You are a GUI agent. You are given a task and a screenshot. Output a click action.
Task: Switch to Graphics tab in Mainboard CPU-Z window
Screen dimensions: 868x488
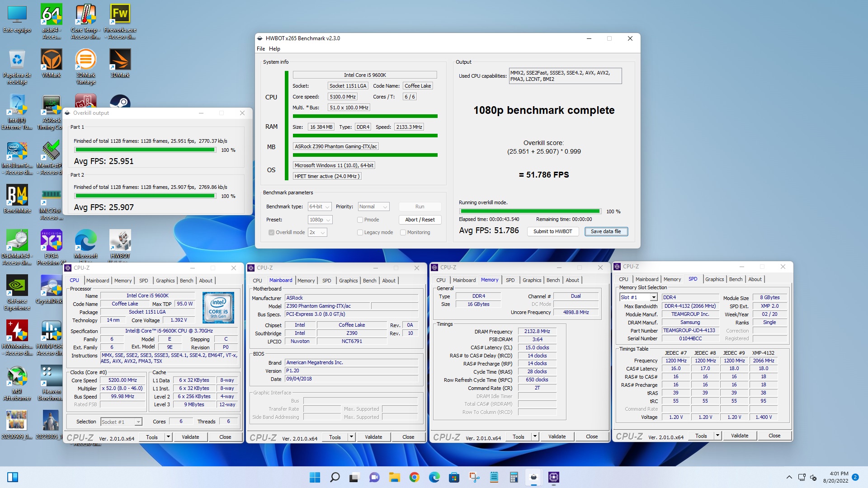[x=348, y=281]
